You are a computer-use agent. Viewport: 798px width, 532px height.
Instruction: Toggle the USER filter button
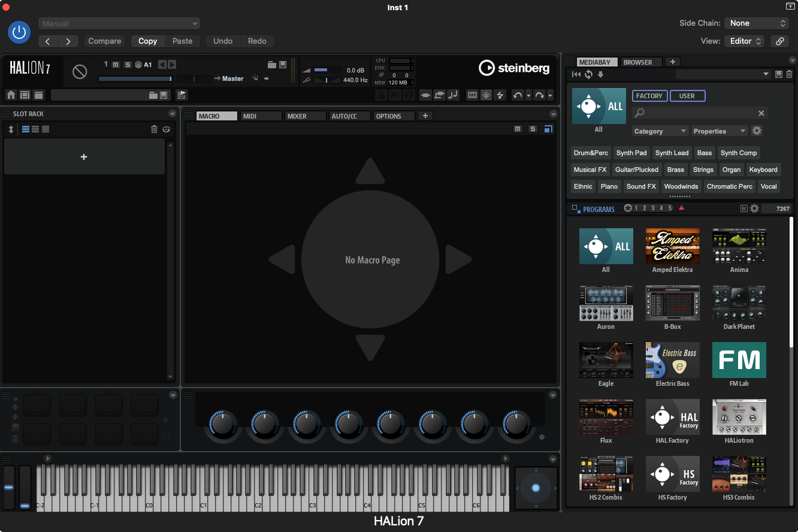click(687, 96)
